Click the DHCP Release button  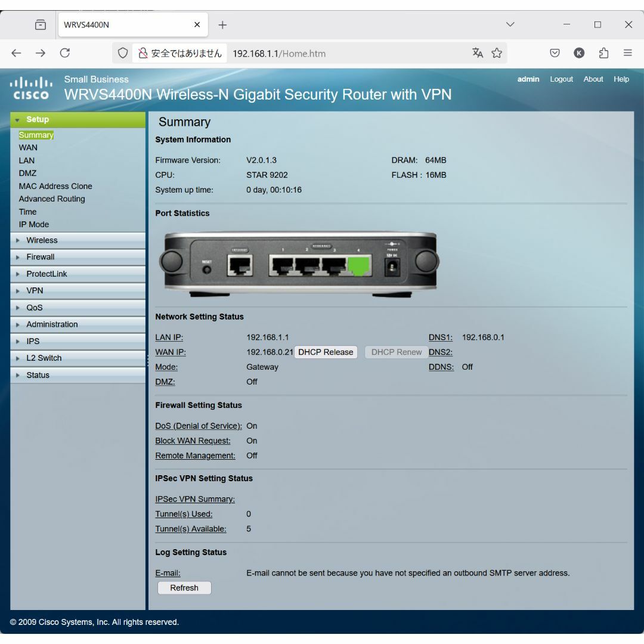pos(326,352)
